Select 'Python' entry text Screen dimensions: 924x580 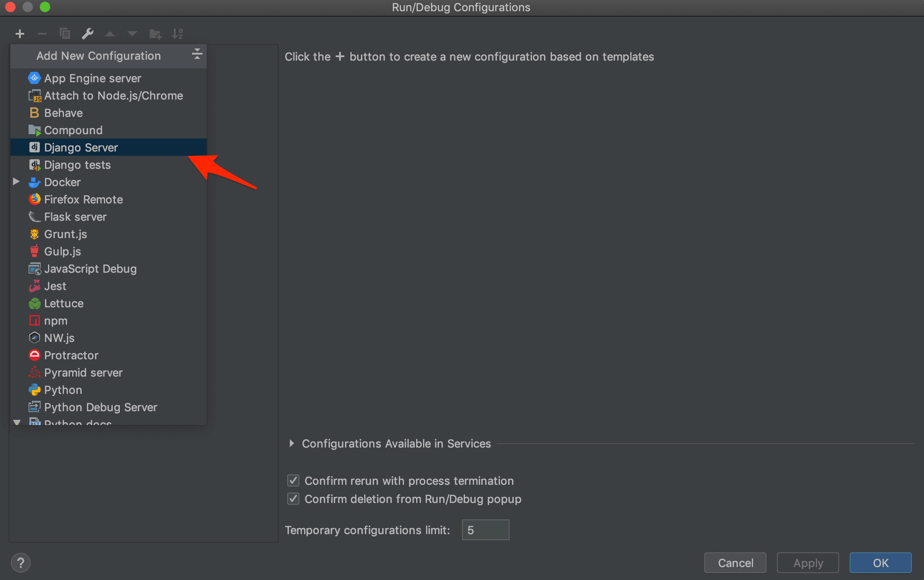coord(63,390)
